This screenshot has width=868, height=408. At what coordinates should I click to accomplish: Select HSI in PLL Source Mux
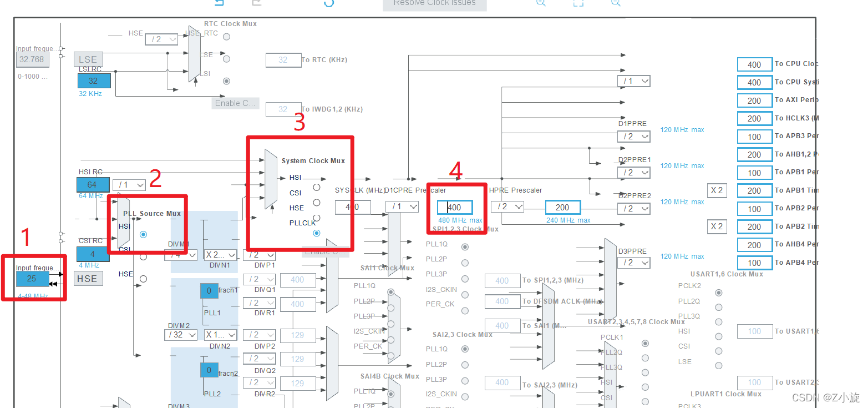point(143,234)
